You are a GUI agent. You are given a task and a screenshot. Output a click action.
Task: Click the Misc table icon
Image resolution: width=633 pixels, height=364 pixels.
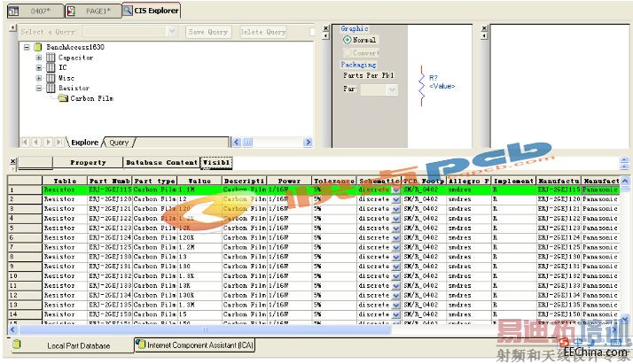(51, 78)
